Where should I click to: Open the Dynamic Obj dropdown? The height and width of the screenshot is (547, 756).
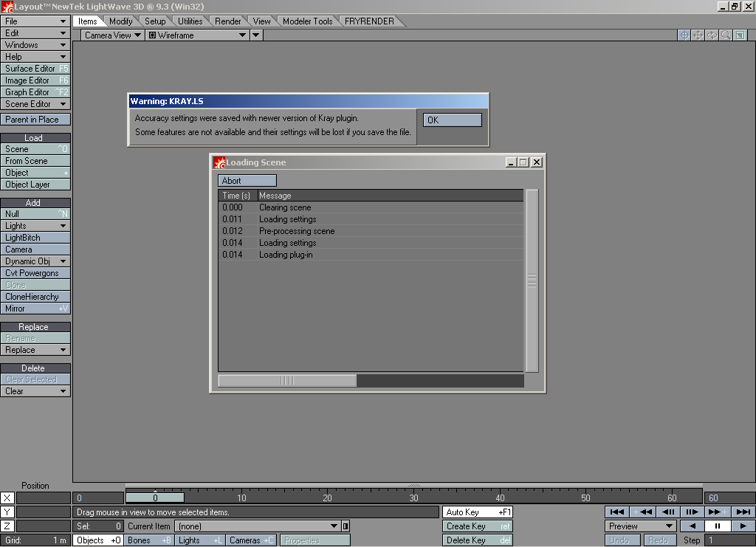click(35, 261)
